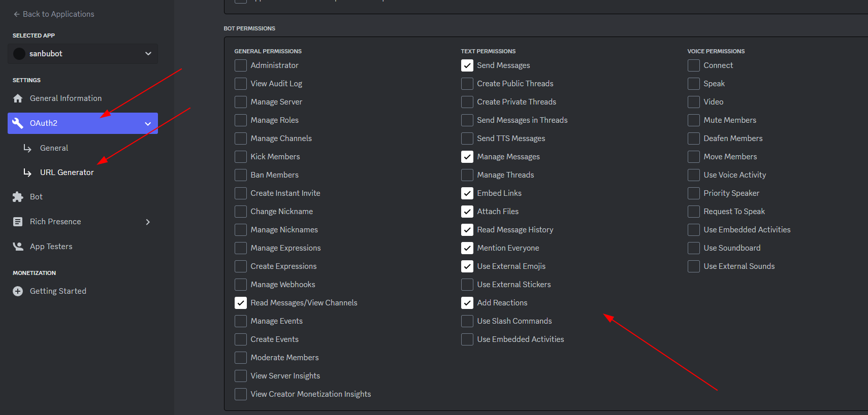This screenshot has width=868, height=415.
Task: Go Back to Applications
Action: (x=54, y=14)
